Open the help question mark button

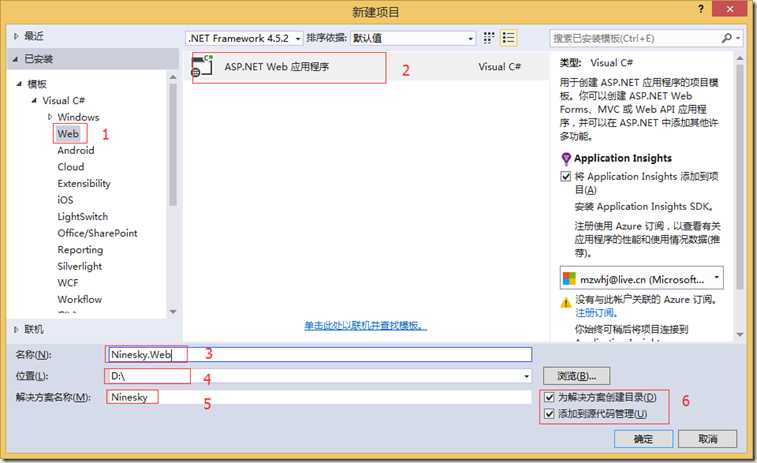701,9
